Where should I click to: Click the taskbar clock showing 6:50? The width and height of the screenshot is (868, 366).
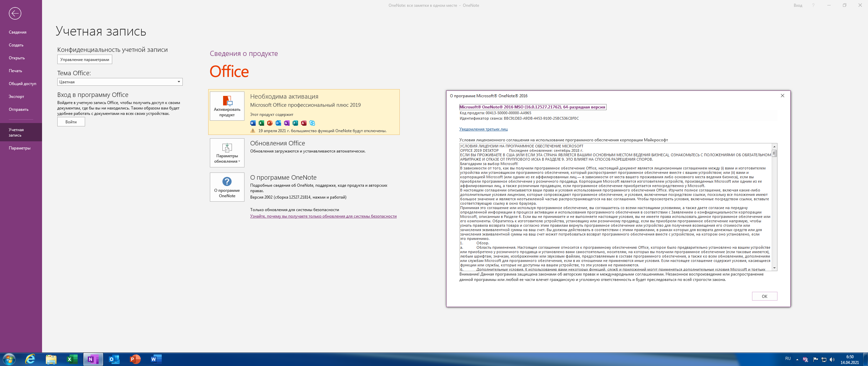coord(850,360)
